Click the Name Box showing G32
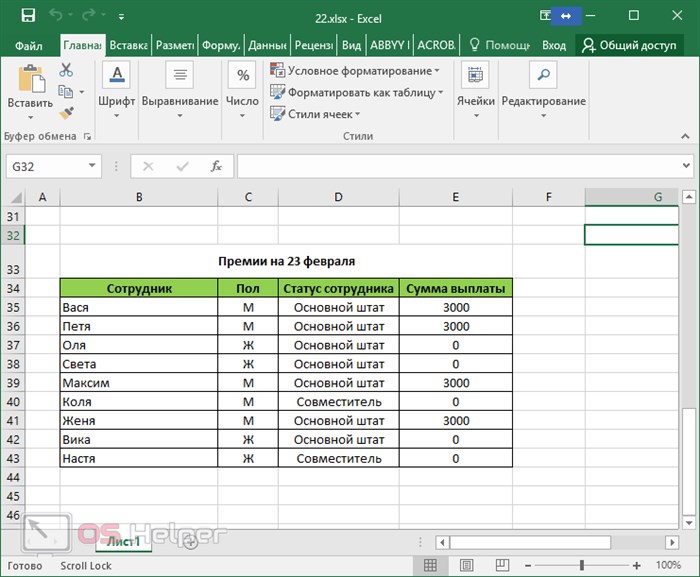 [x=47, y=167]
